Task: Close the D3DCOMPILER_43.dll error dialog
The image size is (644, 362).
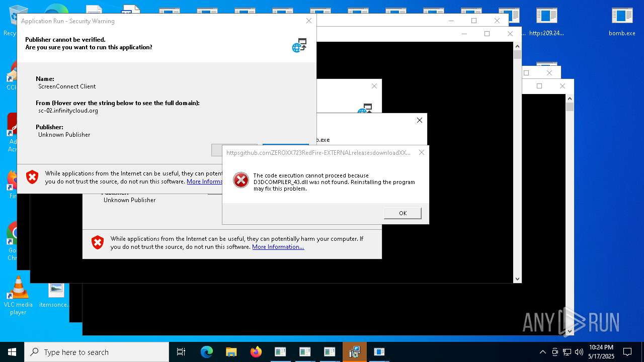Action: coord(422,152)
